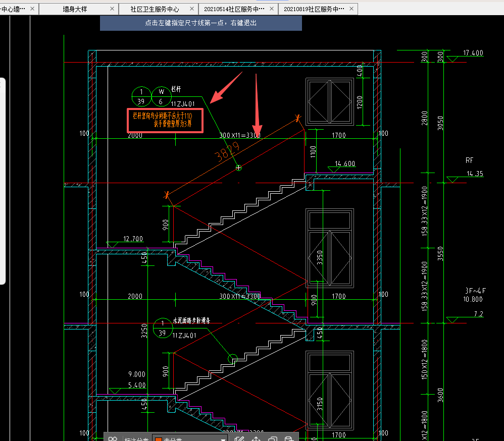Click the elevation triangle symbol beside 12.700
This screenshot has width=504, height=441.
click(112, 245)
